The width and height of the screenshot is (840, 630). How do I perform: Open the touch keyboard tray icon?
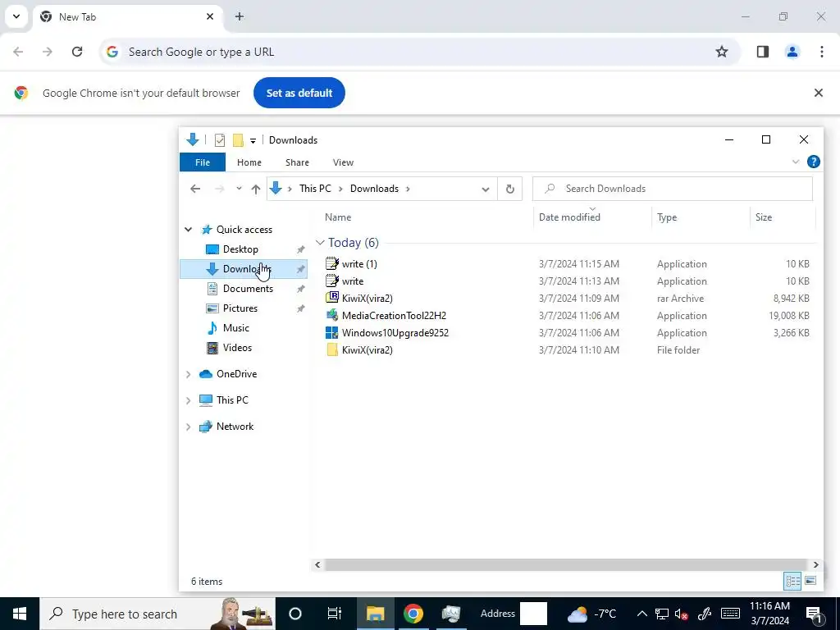[x=730, y=614]
